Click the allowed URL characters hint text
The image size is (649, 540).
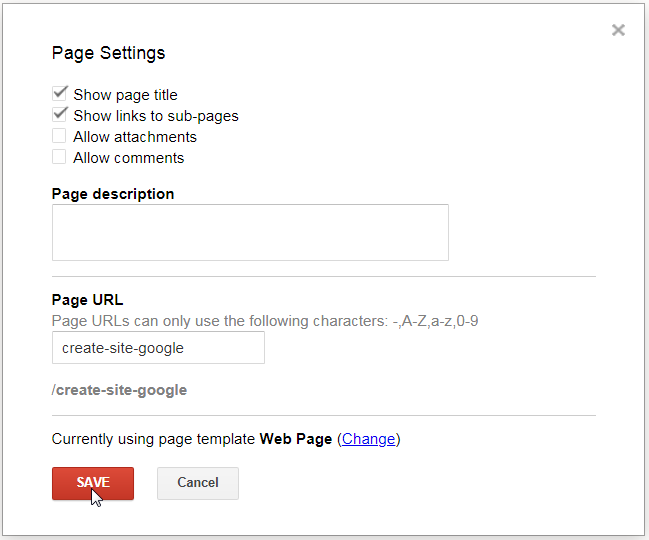click(265, 321)
